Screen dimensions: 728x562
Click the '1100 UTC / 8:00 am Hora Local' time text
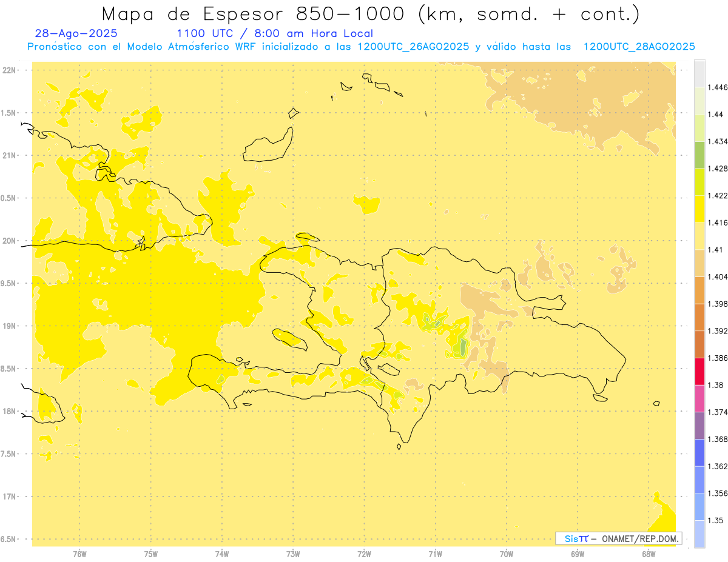tap(275, 34)
